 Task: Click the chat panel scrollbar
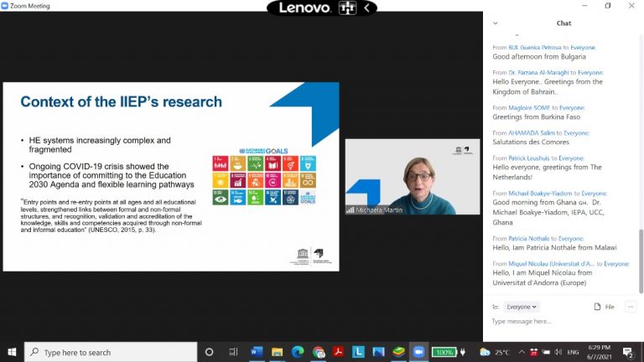(641, 168)
